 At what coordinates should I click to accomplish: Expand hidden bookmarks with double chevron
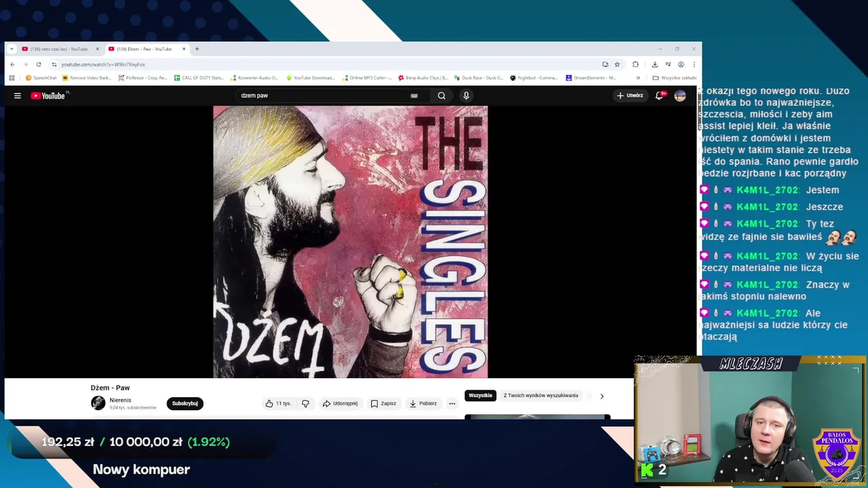(x=637, y=78)
